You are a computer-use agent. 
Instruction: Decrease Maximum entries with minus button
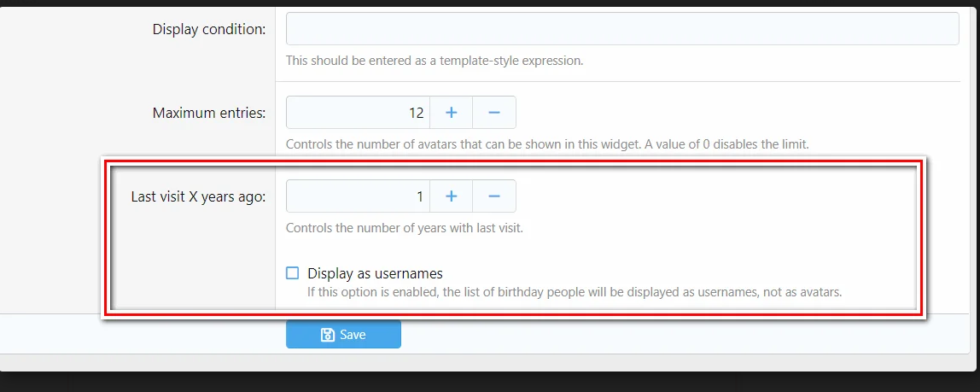[x=494, y=113]
